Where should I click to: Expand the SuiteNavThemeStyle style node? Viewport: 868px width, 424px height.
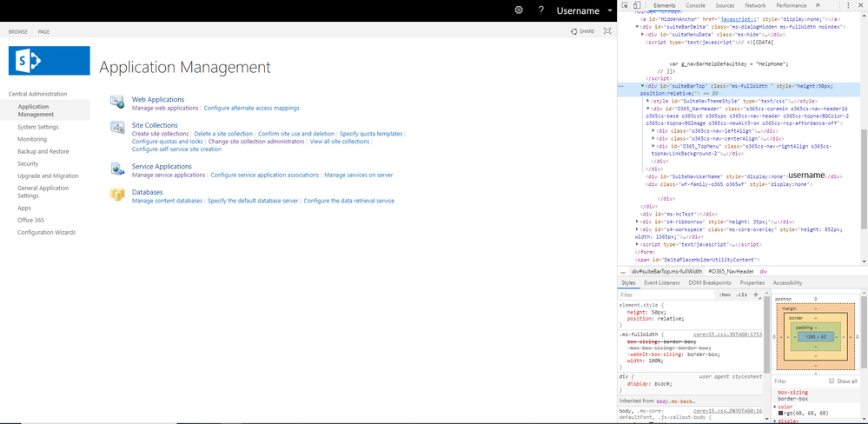pos(648,102)
